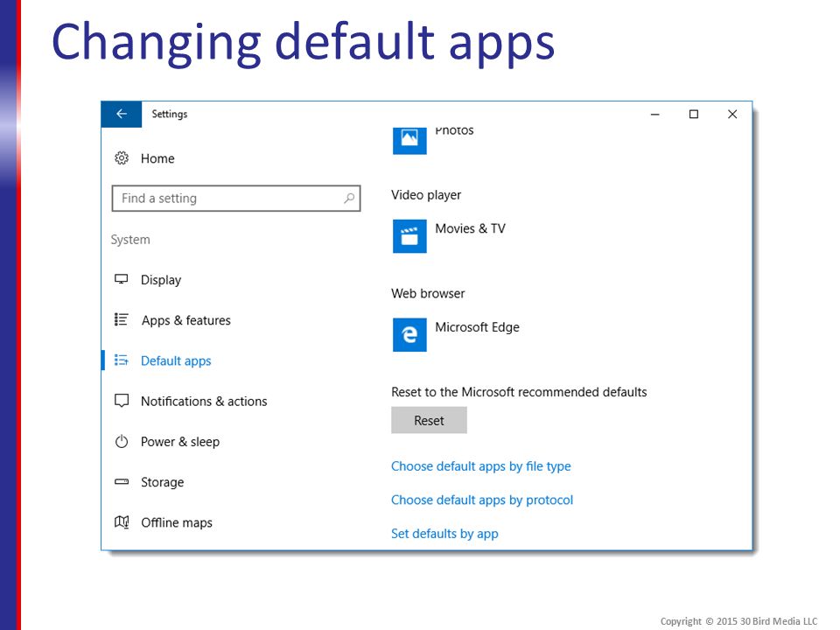Select Display in the sidebar
840x630 pixels.
coord(161,280)
